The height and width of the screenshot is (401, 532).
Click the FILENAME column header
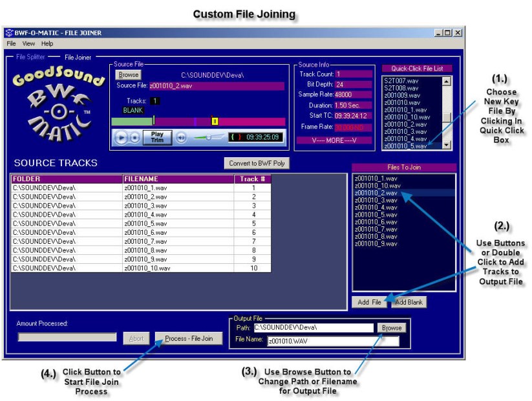[x=178, y=179]
